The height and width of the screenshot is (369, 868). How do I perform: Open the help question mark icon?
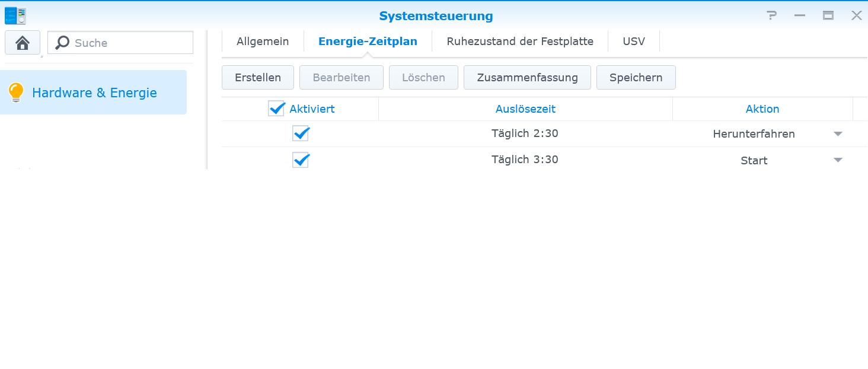[x=771, y=16]
